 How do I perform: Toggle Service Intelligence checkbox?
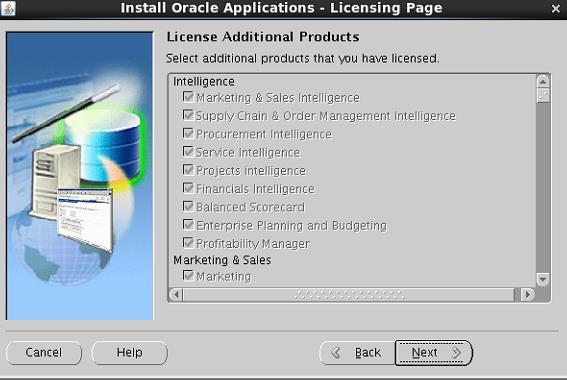pos(188,151)
